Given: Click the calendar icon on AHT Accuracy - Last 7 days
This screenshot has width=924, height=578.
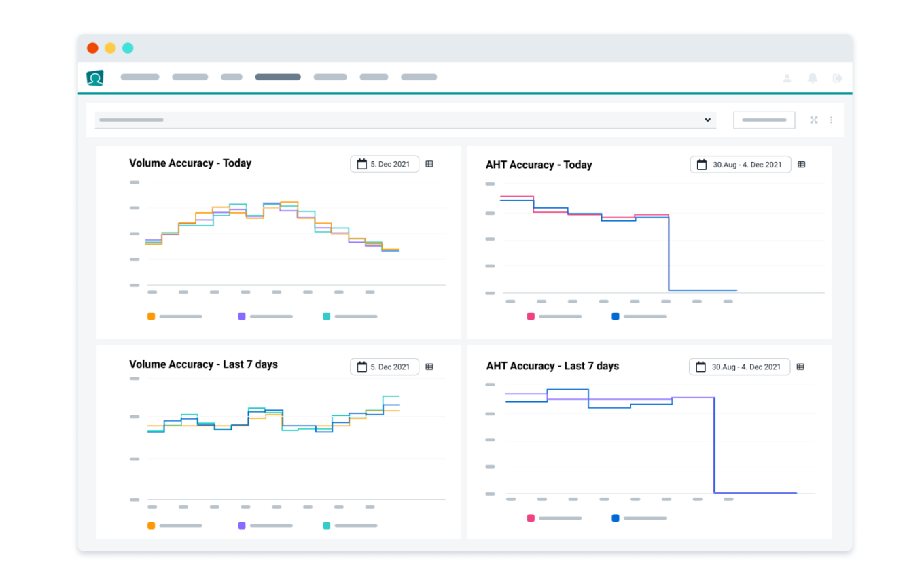Looking at the screenshot, I should (700, 367).
